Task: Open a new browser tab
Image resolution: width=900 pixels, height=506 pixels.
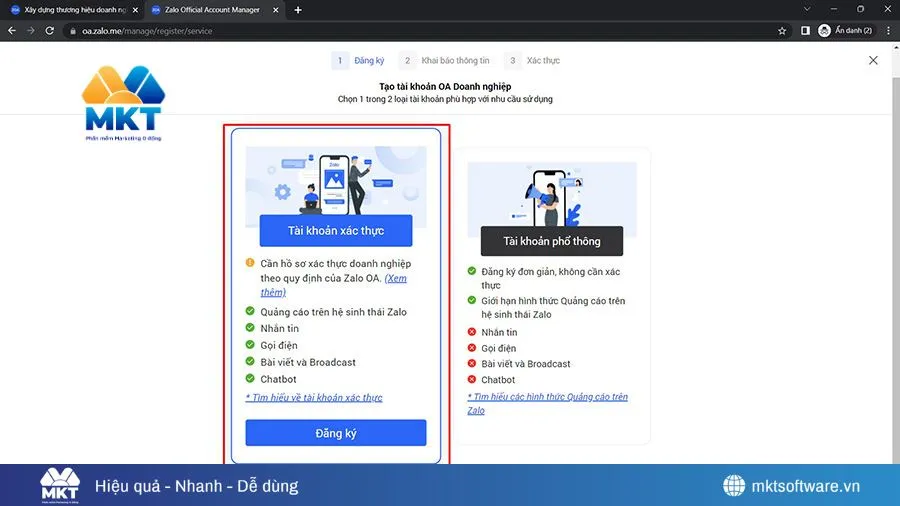Action: (x=298, y=10)
